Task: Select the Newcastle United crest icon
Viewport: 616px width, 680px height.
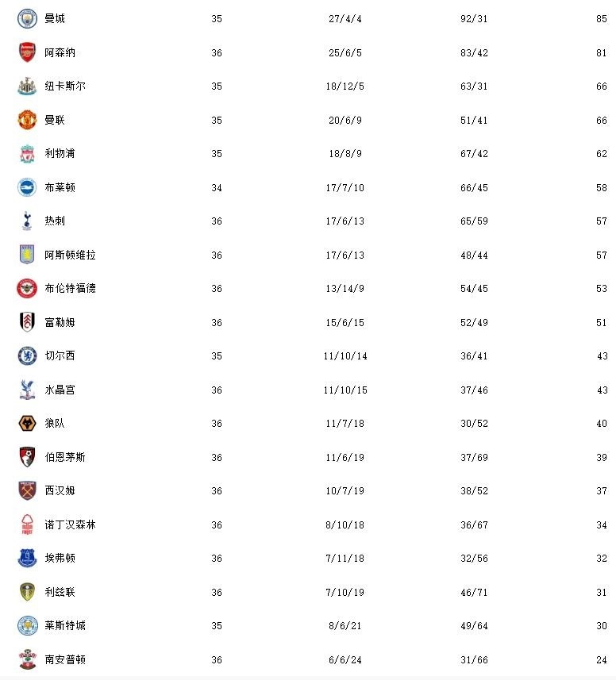Action: coord(27,86)
